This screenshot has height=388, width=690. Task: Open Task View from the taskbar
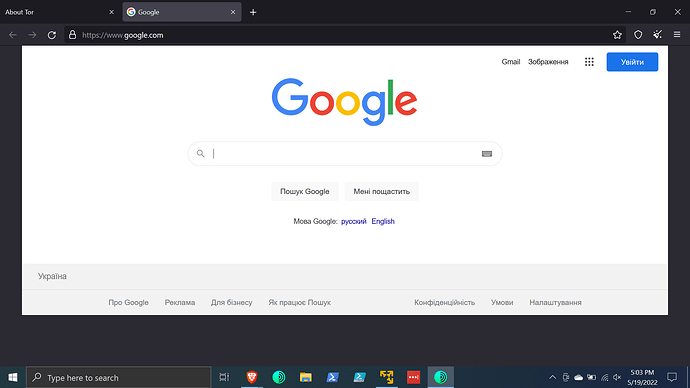tap(224, 377)
